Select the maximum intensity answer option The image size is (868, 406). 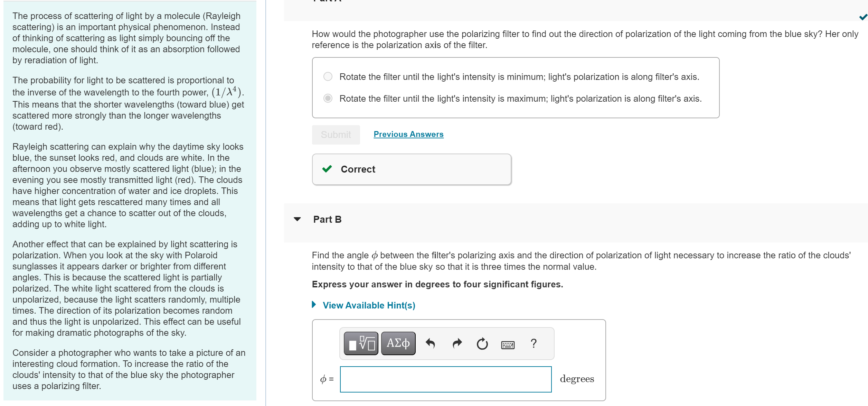click(327, 99)
